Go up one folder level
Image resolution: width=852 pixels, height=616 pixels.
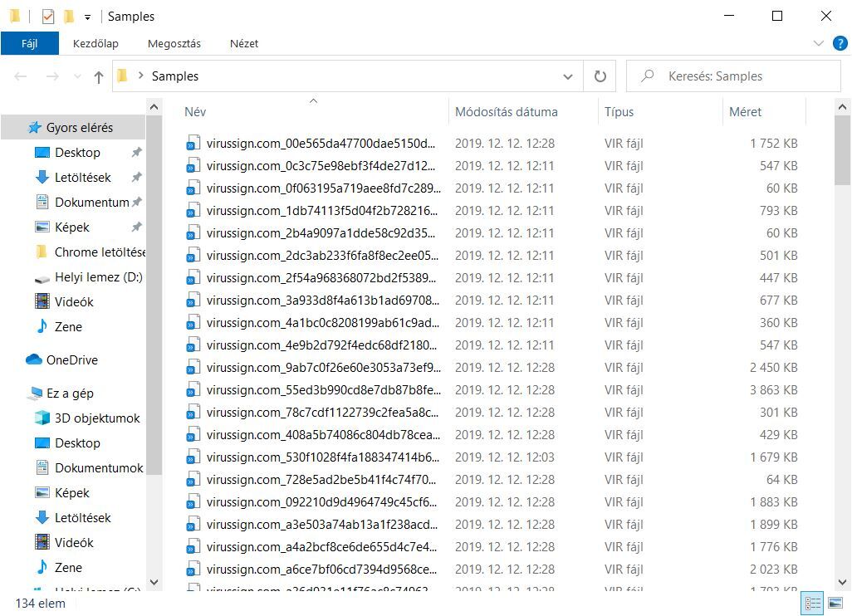tap(98, 76)
